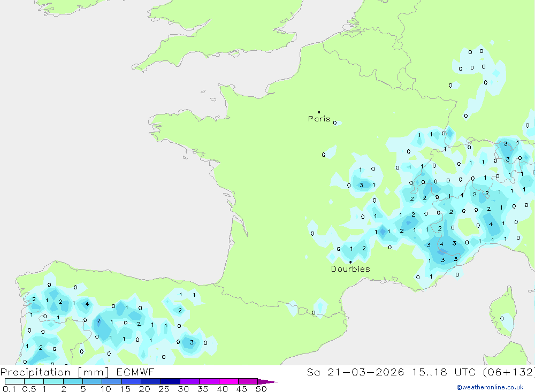Select the 15–20 mm legend swatch
This screenshot has width=535, height=392.
click(x=131, y=381)
